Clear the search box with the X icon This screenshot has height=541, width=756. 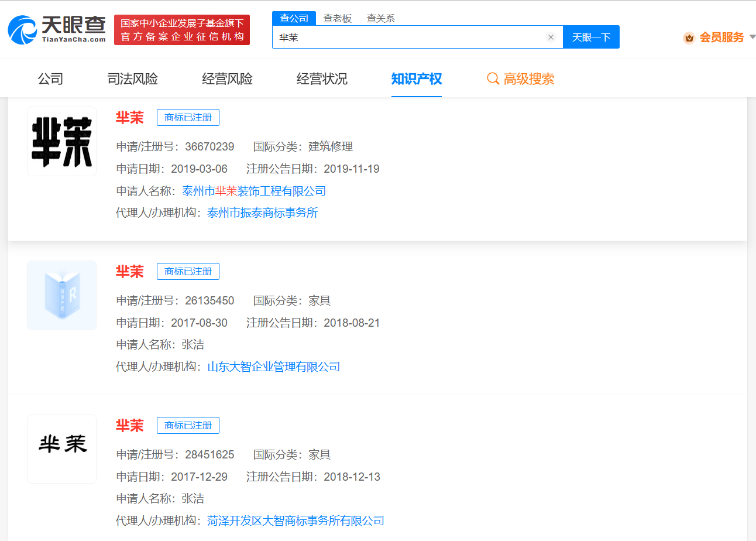[x=551, y=37]
